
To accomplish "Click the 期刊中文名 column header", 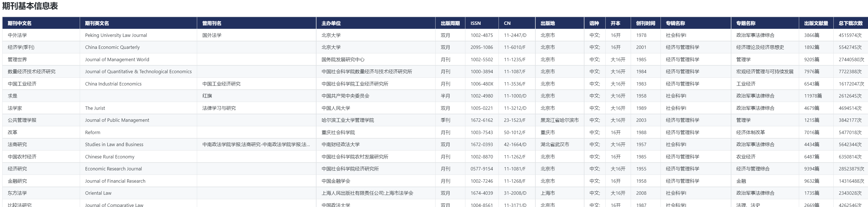I will click(x=41, y=23).
